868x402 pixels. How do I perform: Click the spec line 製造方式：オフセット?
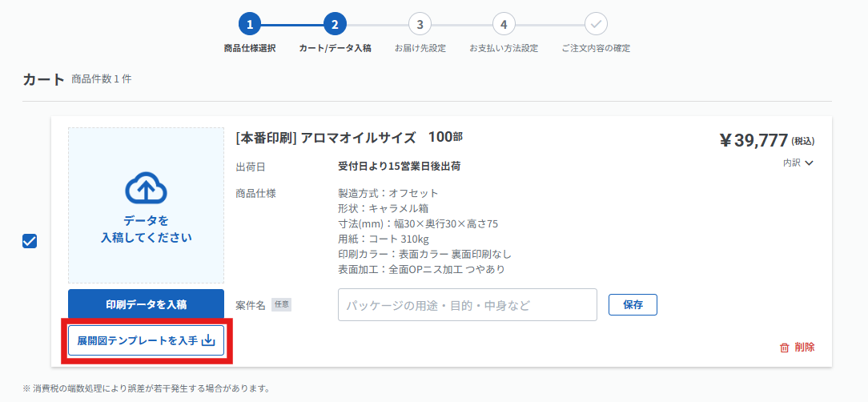(388, 193)
